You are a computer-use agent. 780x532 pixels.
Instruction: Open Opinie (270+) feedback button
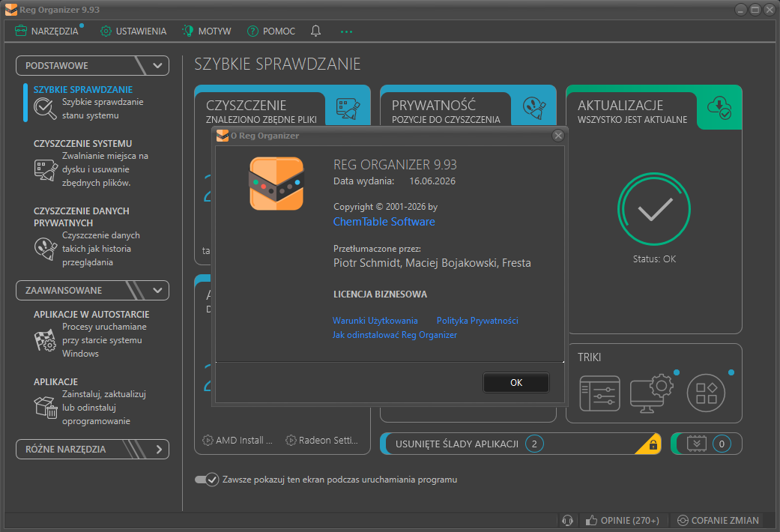click(x=623, y=521)
